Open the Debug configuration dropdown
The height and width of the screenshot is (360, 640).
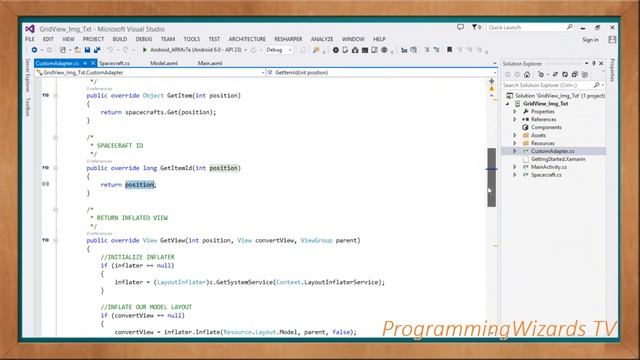[290, 50]
